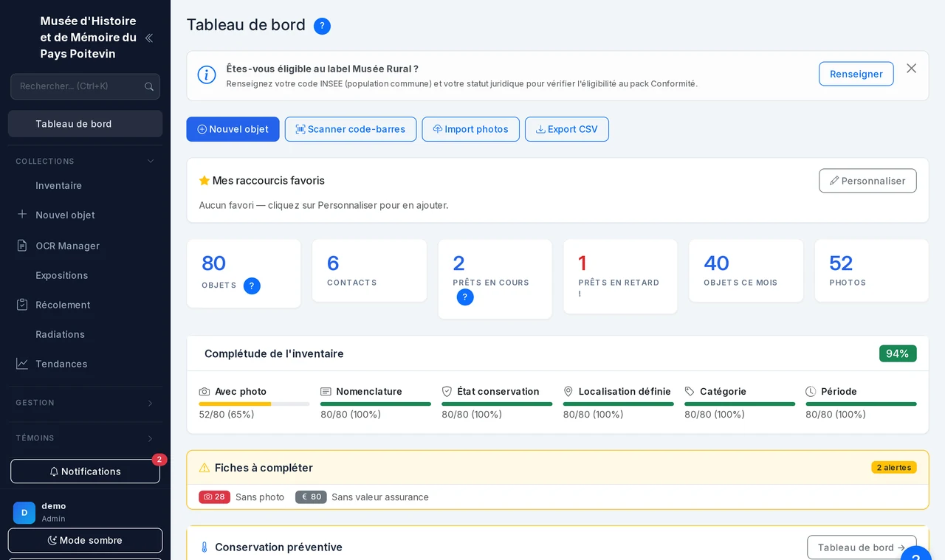Open OCR Manager page

pyautogui.click(x=85, y=246)
